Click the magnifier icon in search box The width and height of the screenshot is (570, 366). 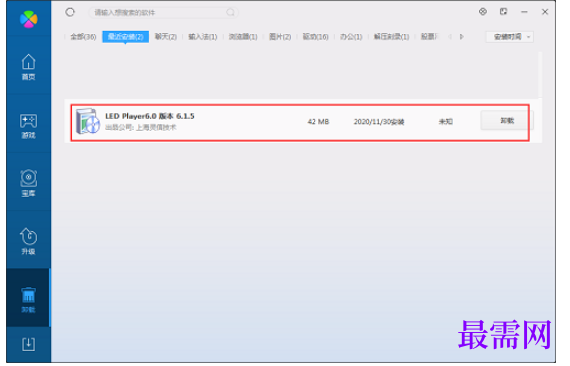pyautogui.click(x=230, y=12)
